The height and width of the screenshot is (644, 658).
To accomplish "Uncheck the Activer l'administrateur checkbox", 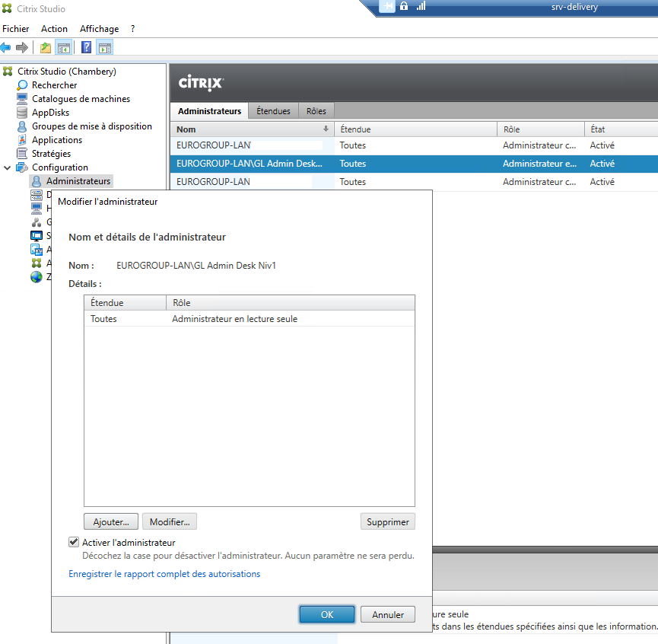I will click(74, 542).
